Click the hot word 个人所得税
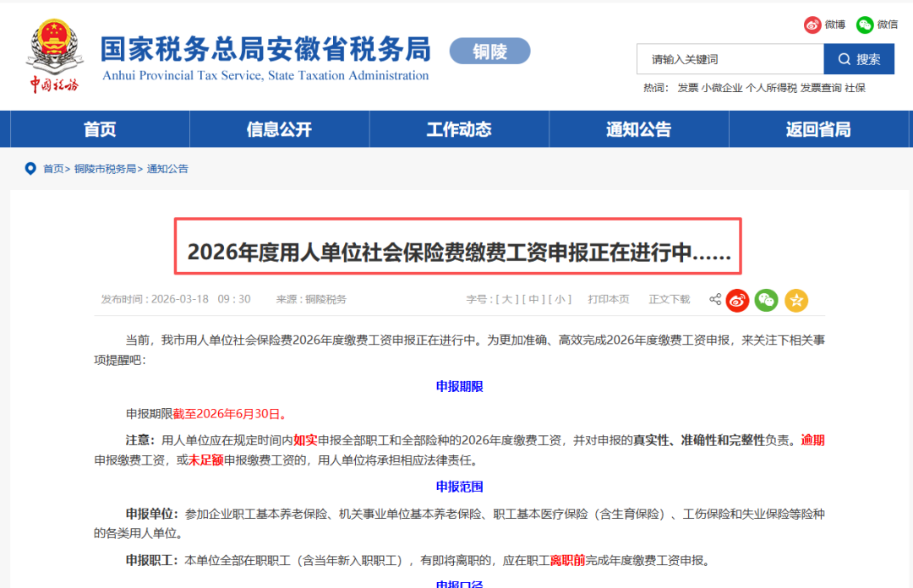Screen dimensions: 913x588 point(771,88)
